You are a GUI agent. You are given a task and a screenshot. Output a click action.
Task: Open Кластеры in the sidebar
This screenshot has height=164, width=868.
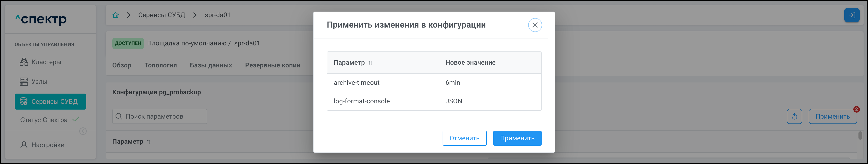[x=46, y=62]
